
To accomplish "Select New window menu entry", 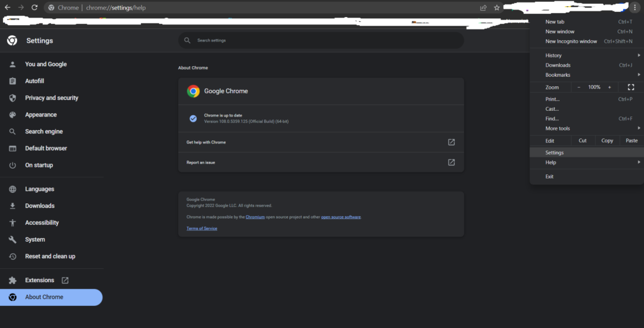I will click(587, 31).
